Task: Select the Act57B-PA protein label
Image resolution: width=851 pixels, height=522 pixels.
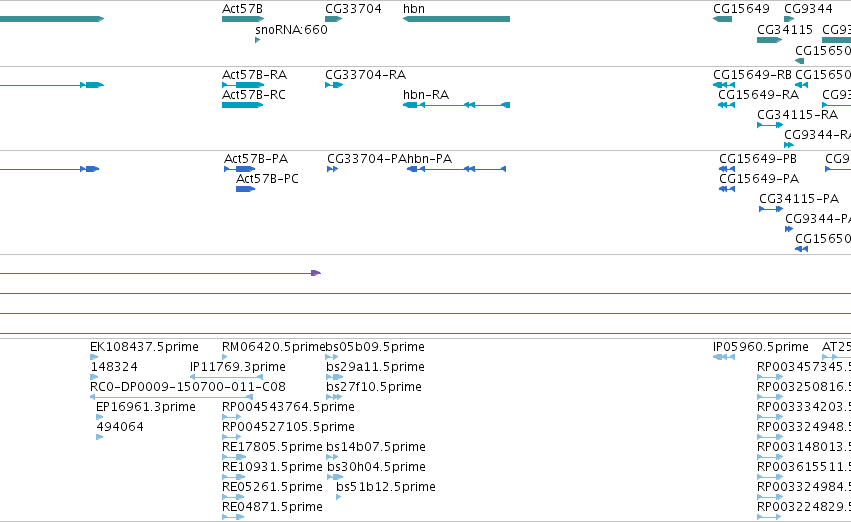Action: 256,158
